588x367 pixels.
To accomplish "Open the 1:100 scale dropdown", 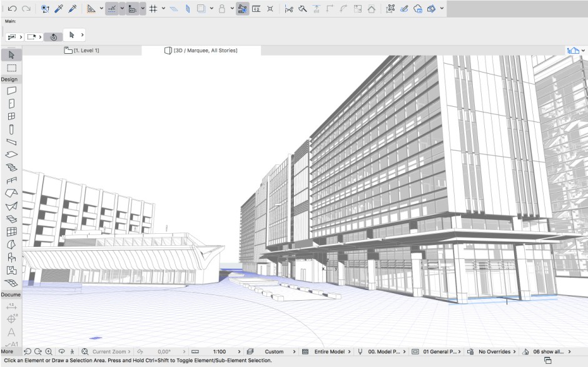I will point(220,352).
